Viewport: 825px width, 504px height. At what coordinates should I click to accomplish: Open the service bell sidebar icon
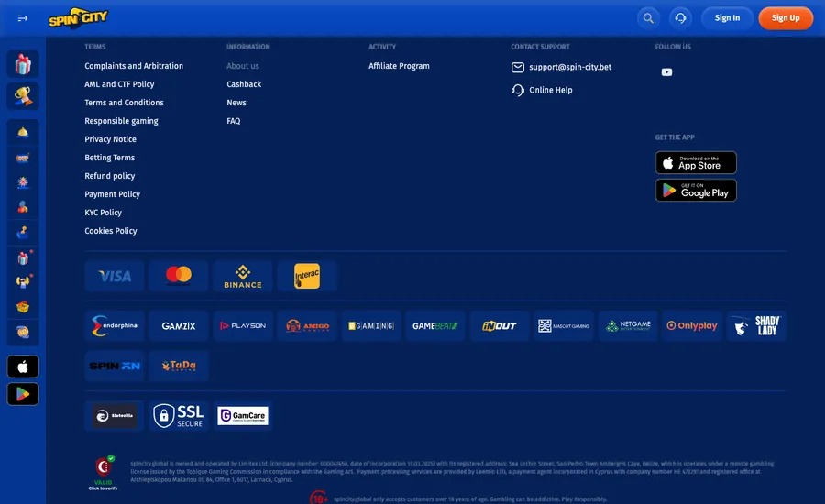click(x=23, y=132)
